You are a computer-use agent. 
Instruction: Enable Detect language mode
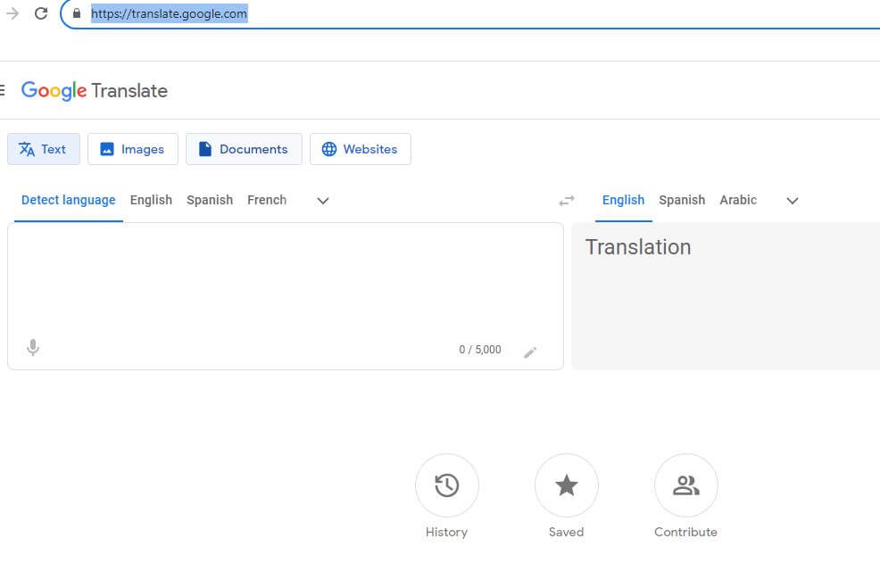point(67,200)
